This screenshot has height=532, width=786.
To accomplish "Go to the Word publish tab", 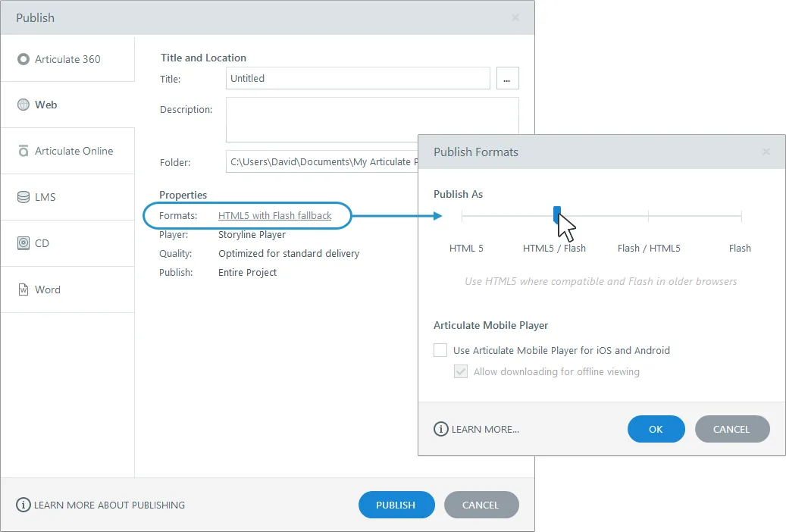I will pyautogui.click(x=67, y=289).
